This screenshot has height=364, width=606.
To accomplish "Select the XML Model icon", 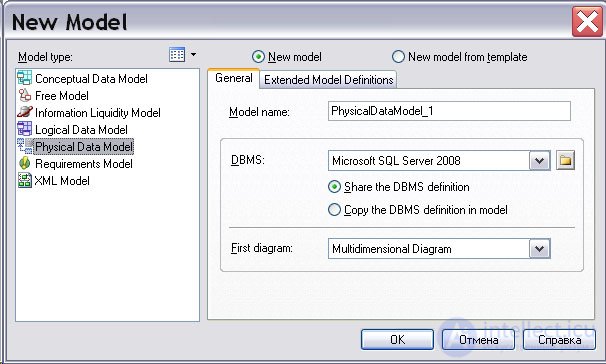I will click(x=25, y=180).
